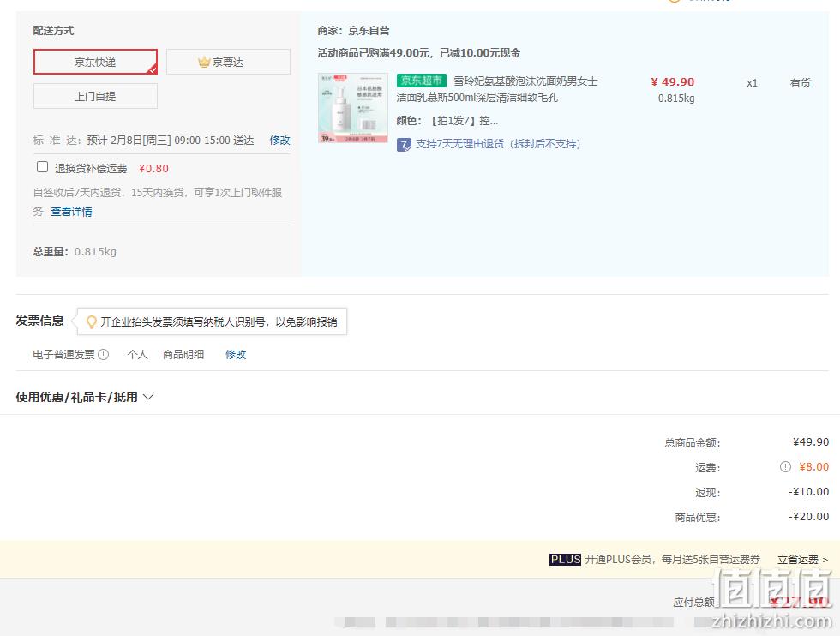Select 京东快递 delivery option

click(95, 62)
